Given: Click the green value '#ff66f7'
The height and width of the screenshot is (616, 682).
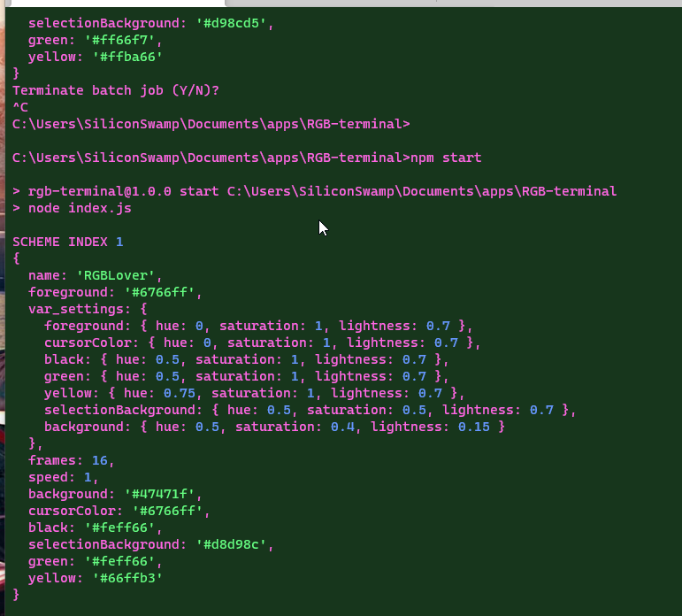Looking at the screenshot, I should (x=119, y=40).
